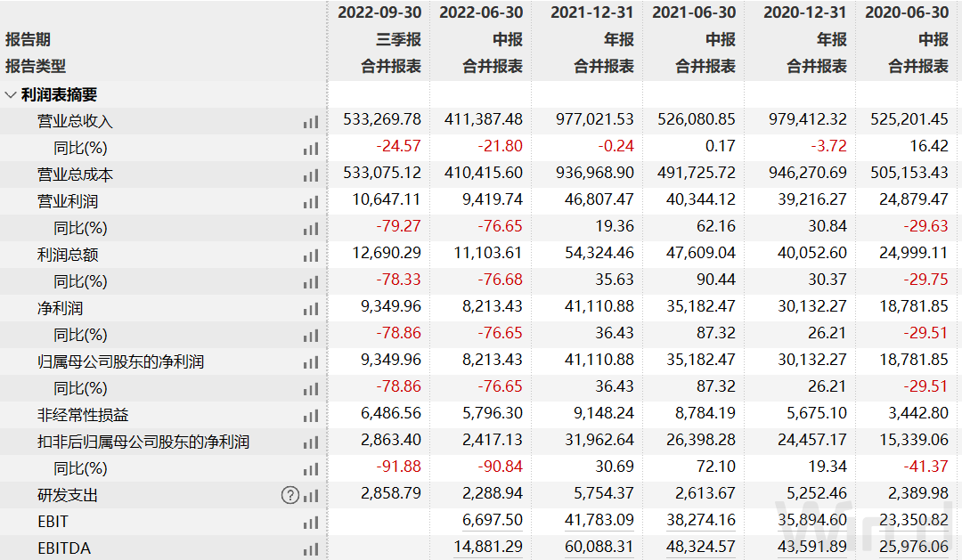Select the growth value 90.44
The height and width of the screenshot is (560, 962).
tap(716, 279)
